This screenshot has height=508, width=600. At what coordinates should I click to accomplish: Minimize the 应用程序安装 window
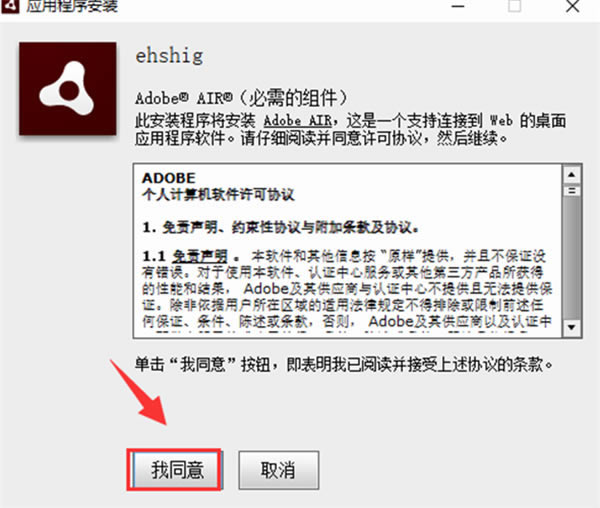[458, 7]
